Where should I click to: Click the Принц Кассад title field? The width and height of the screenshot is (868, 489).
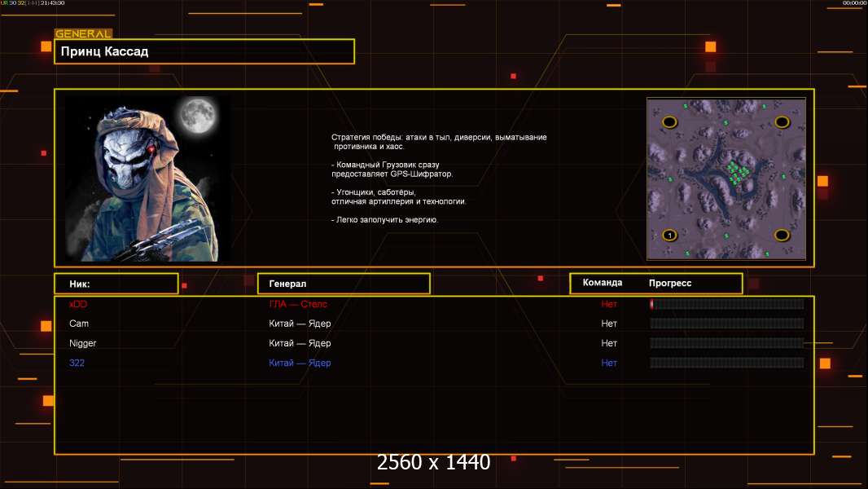pos(204,51)
